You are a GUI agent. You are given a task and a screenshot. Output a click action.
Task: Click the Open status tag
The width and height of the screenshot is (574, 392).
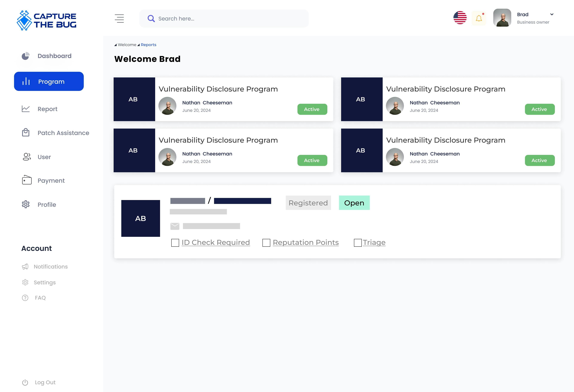tap(354, 203)
